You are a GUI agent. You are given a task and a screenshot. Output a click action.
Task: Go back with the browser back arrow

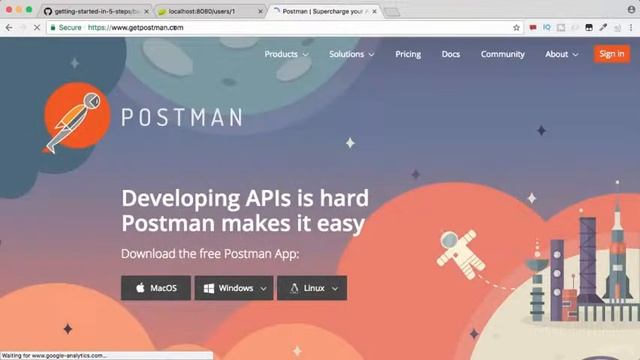tap(9, 28)
